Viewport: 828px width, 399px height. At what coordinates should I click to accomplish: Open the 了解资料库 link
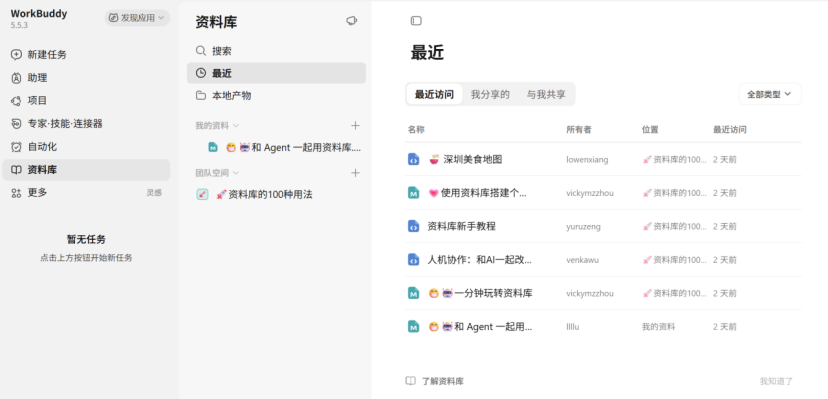435,381
